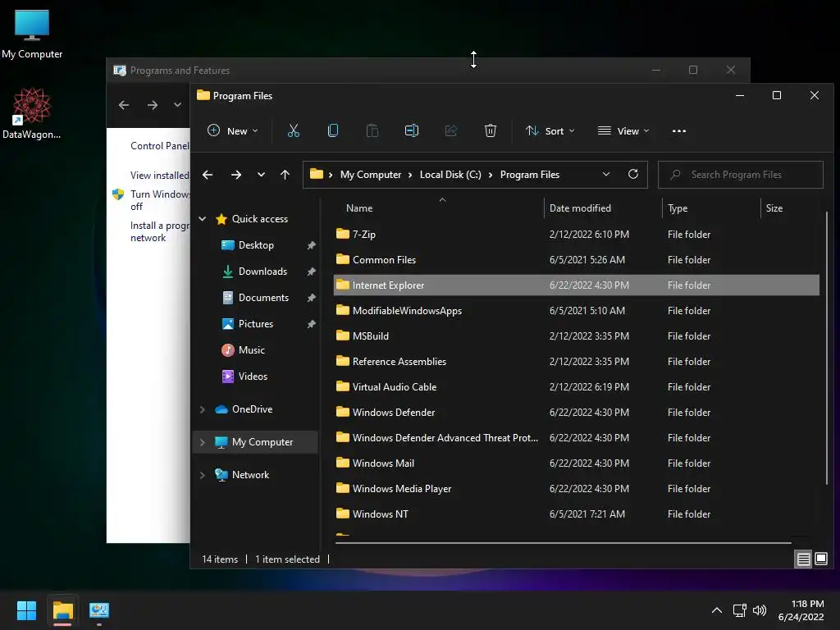
Task: Go back in Programs and Features window
Action: pyautogui.click(x=124, y=105)
